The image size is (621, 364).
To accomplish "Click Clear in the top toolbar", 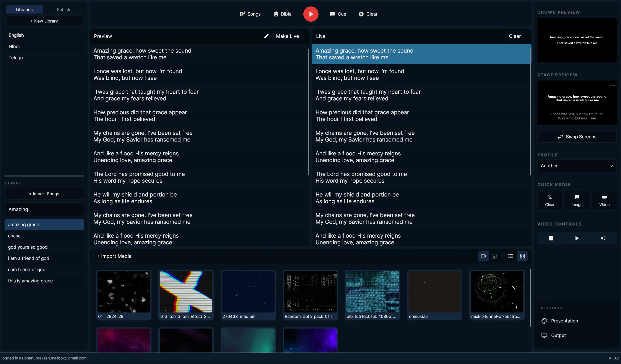I will tap(368, 14).
